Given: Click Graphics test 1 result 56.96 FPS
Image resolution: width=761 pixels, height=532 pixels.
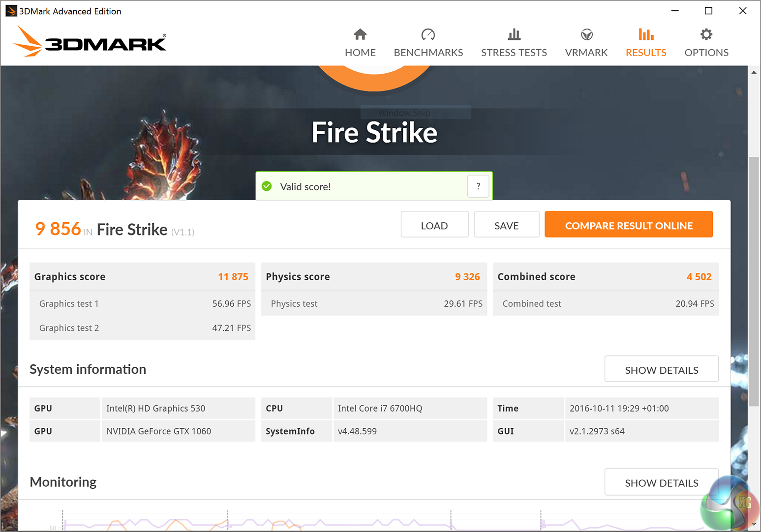Looking at the screenshot, I should tap(231, 304).
